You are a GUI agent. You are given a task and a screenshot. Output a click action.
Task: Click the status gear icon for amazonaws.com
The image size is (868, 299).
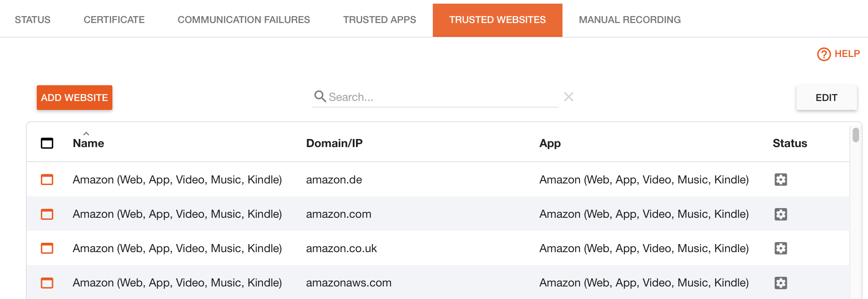point(781,283)
